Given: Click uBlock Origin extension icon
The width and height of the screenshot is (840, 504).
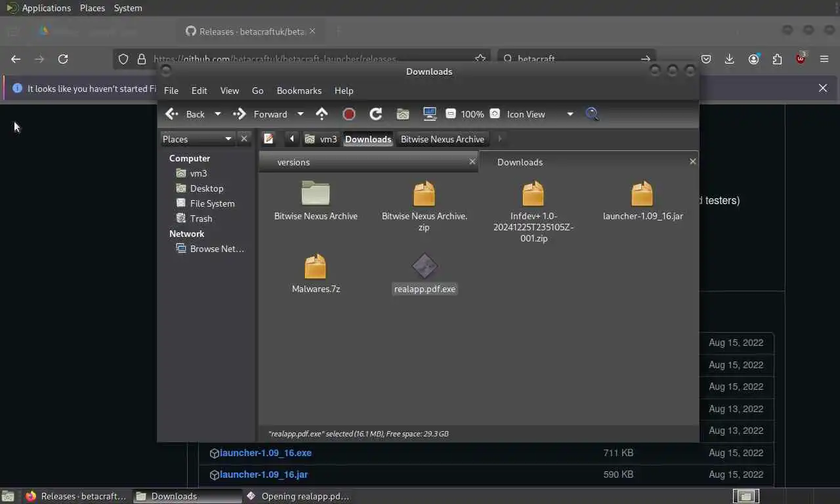Looking at the screenshot, I should point(801,58).
